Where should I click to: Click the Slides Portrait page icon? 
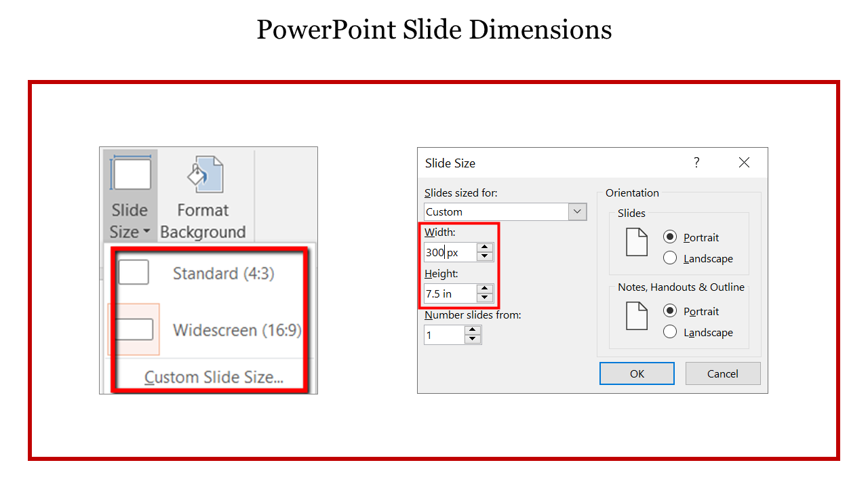(636, 241)
